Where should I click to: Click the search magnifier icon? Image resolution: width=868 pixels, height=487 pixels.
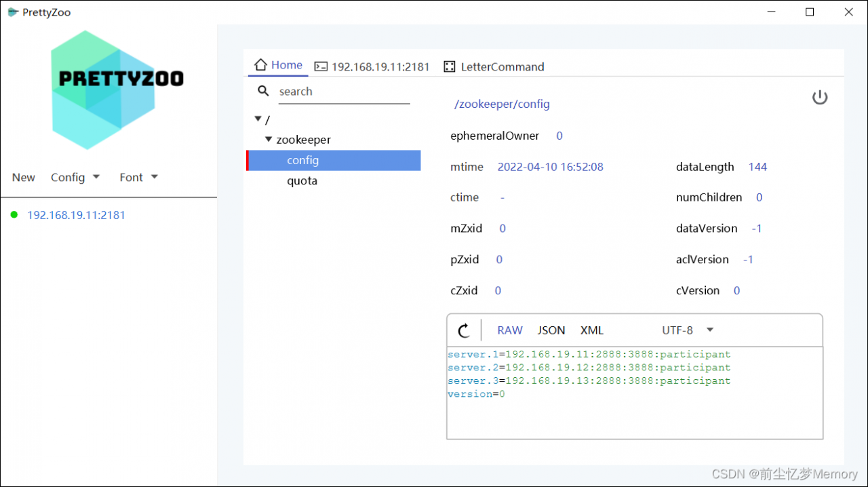(264, 91)
